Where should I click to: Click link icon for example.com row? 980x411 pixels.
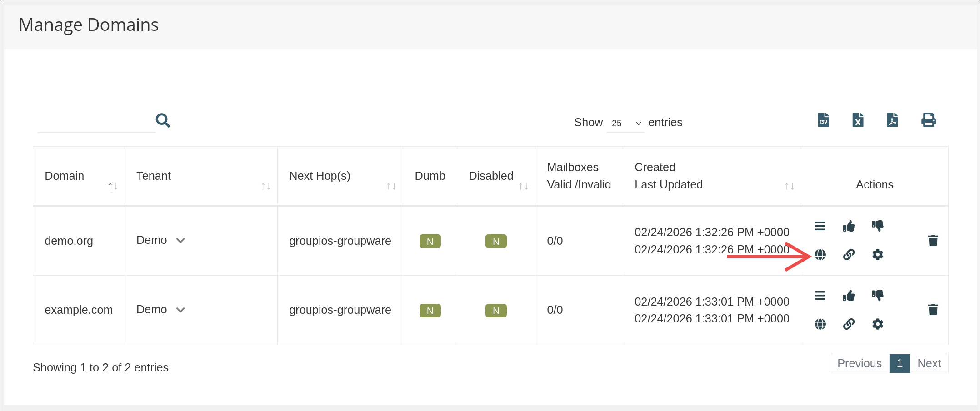tap(849, 324)
